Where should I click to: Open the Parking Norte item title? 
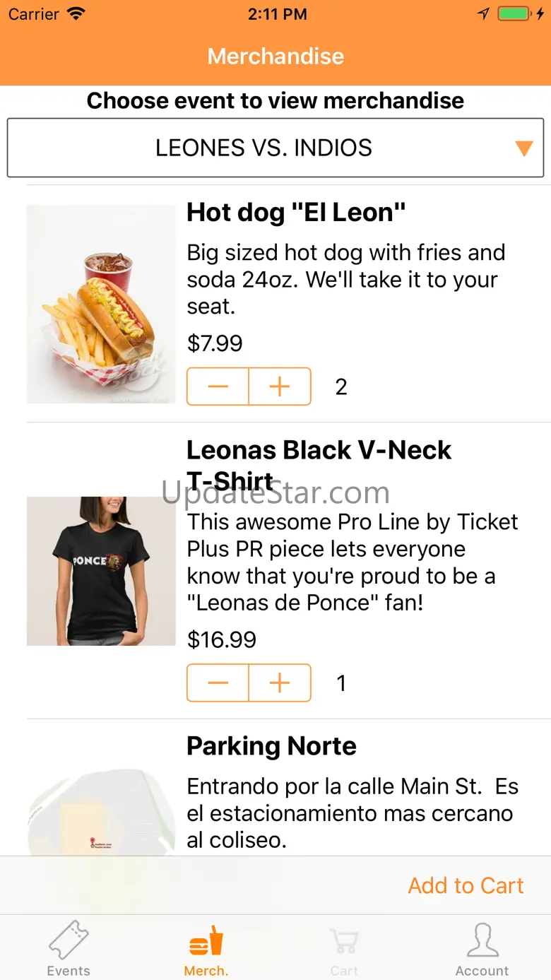271,746
